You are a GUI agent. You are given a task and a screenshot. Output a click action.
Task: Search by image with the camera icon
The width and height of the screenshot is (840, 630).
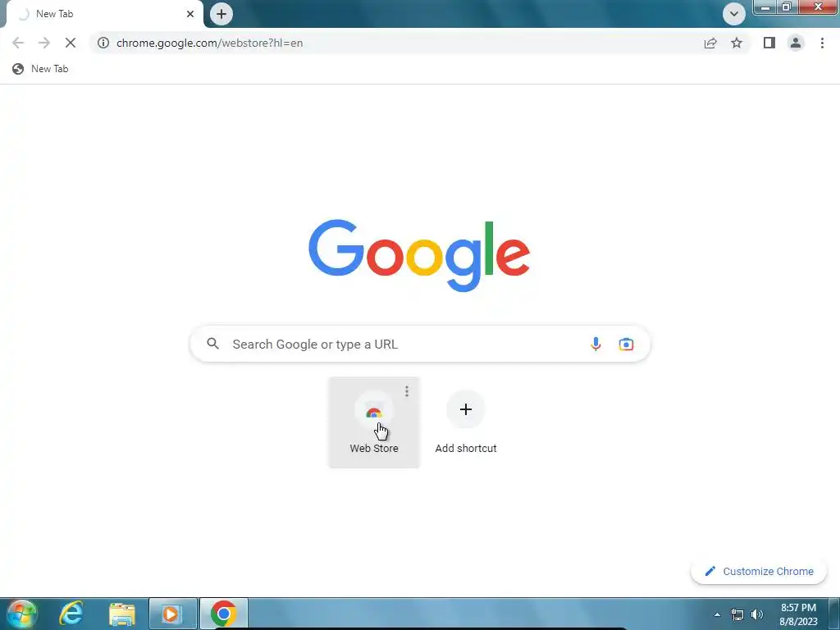point(626,344)
